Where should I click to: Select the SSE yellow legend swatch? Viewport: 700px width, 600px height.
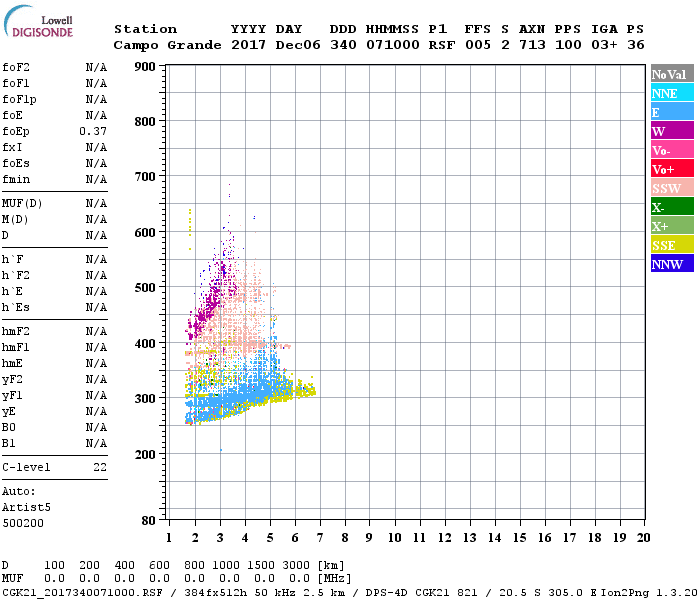pyautogui.click(x=672, y=245)
